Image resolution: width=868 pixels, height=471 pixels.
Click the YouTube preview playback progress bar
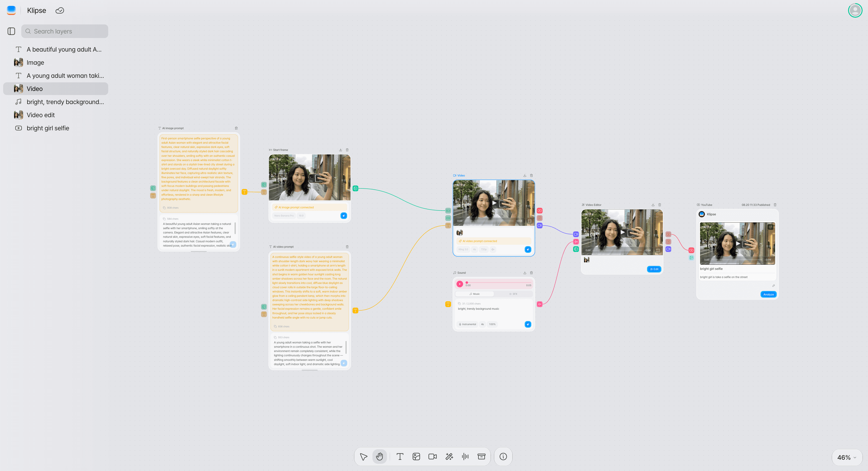[x=737, y=259]
